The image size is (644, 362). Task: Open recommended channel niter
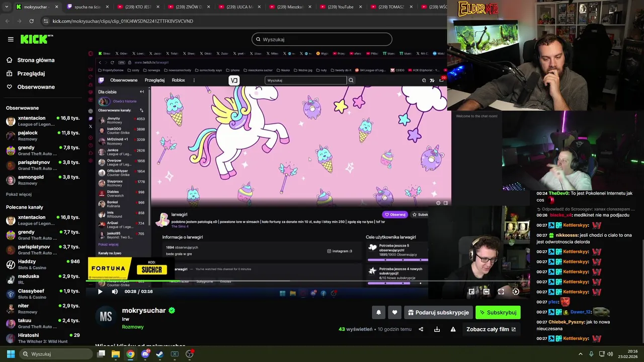coord(43,309)
